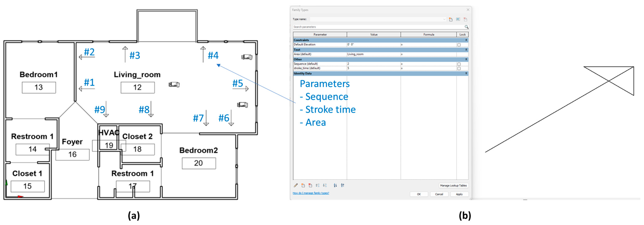This screenshot has width=644, height=225.
Task: Open the Type name dropdown
Action: (444, 19)
